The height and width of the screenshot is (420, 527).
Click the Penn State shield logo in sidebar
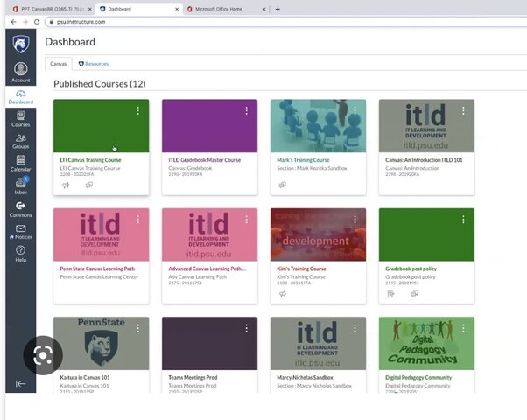coord(21,44)
